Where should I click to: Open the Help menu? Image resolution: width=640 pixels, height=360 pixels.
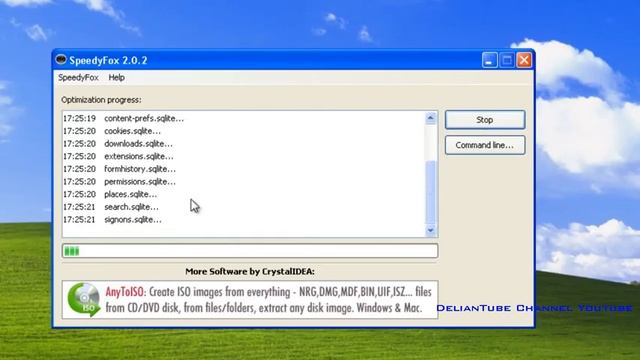pyautogui.click(x=116, y=78)
